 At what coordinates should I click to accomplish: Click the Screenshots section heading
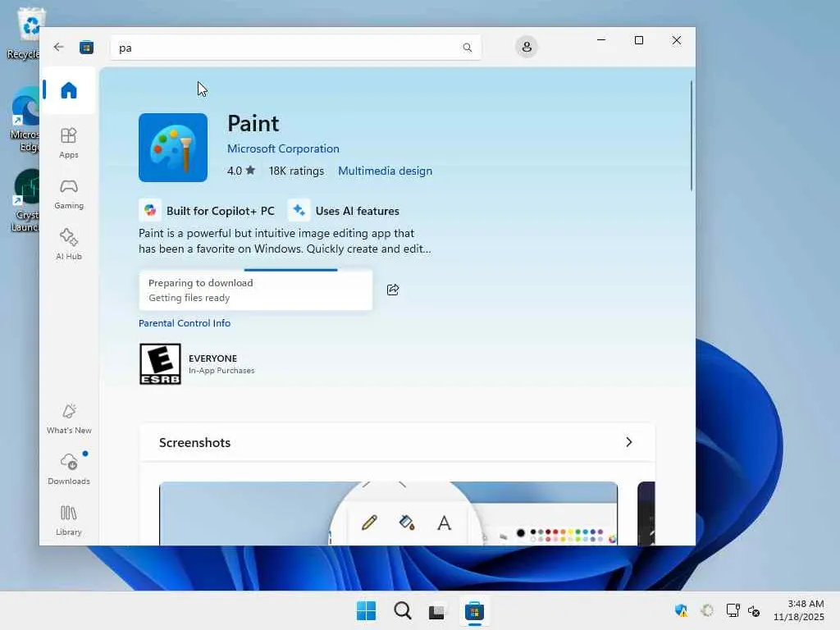(x=194, y=442)
